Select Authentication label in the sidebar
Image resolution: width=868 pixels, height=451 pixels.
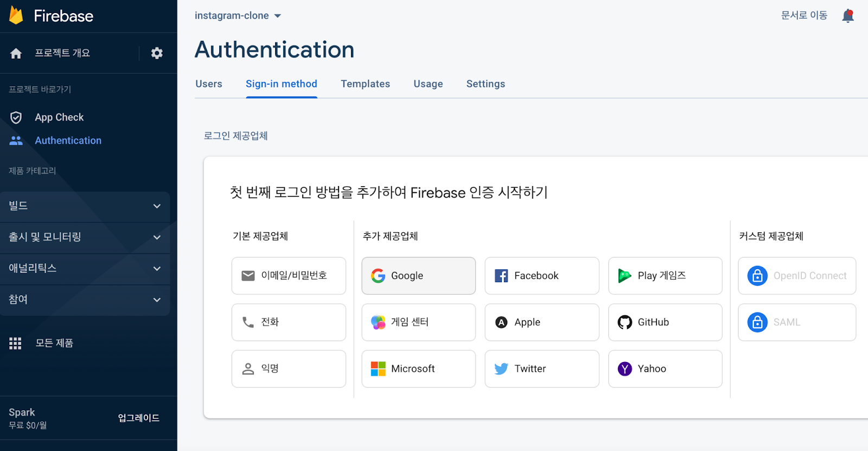68,141
